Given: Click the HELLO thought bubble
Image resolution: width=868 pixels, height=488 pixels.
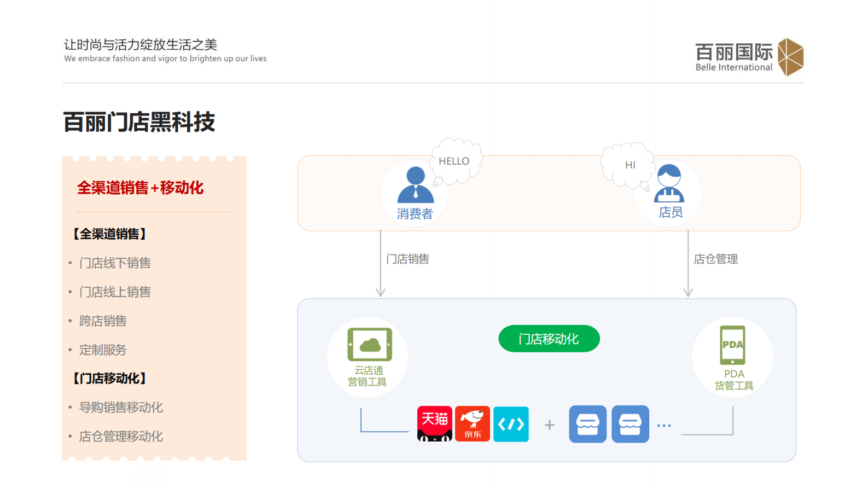Looking at the screenshot, I should coord(456,161).
